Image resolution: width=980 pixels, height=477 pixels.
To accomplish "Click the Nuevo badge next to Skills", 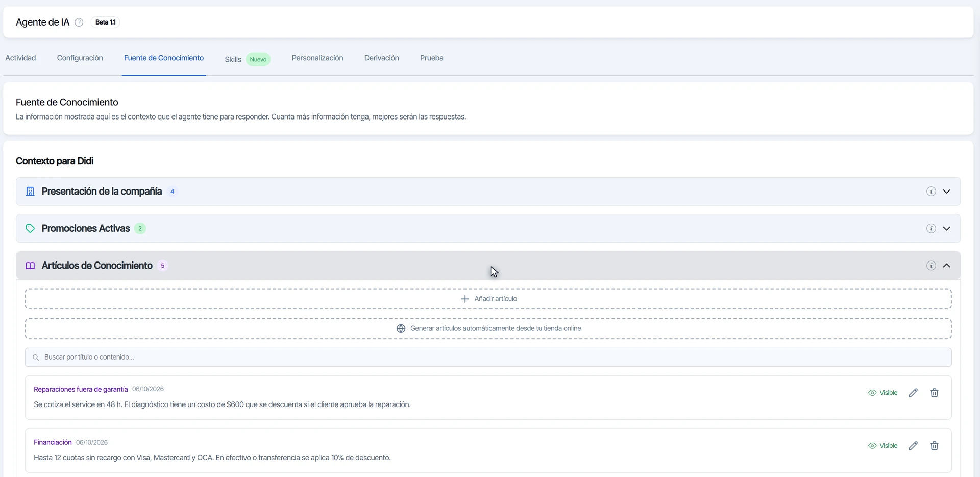I will pyautogui.click(x=258, y=59).
